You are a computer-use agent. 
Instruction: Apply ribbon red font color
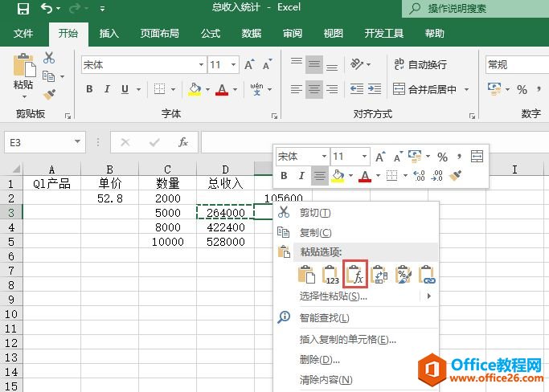[x=222, y=89]
